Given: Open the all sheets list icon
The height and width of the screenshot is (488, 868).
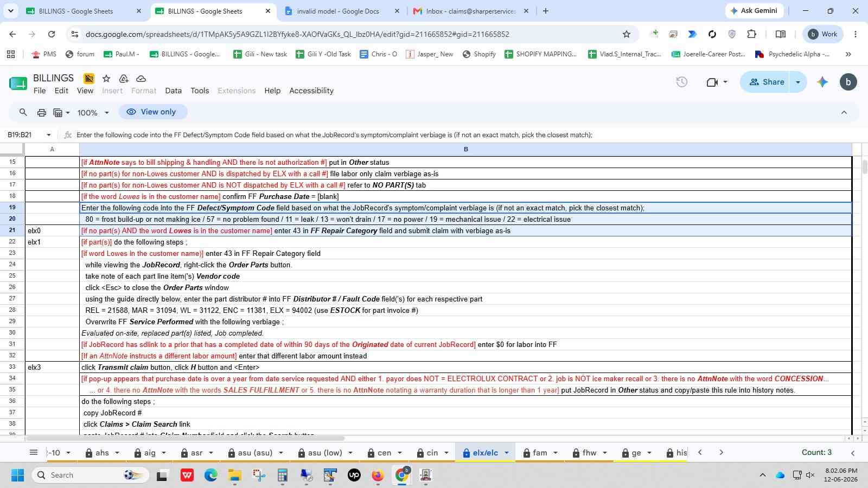Looking at the screenshot, I should point(34,452).
